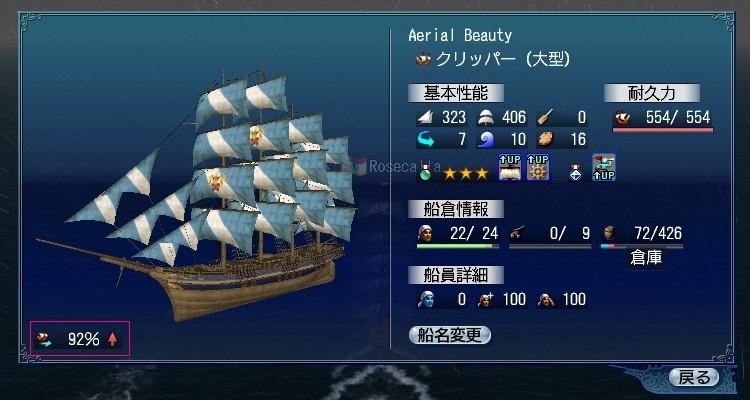Click the red arrow next to 92%
Viewport: 750px width, 400px height.
(x=112, y=340)
